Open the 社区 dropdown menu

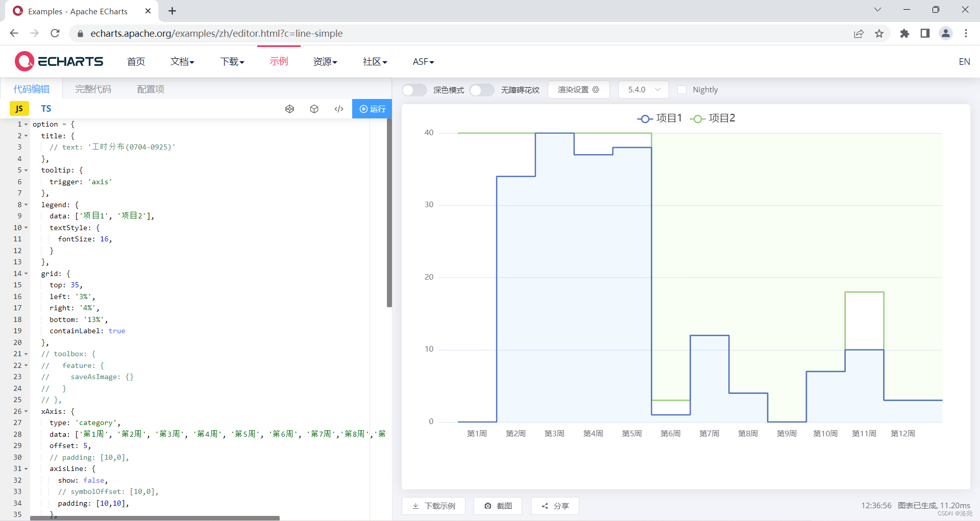coord(374,61)
